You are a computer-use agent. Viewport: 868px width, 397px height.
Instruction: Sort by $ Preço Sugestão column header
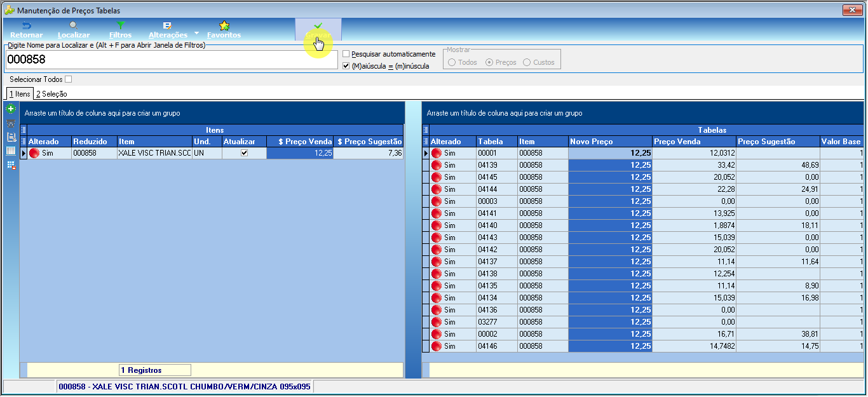pos(369,142)
